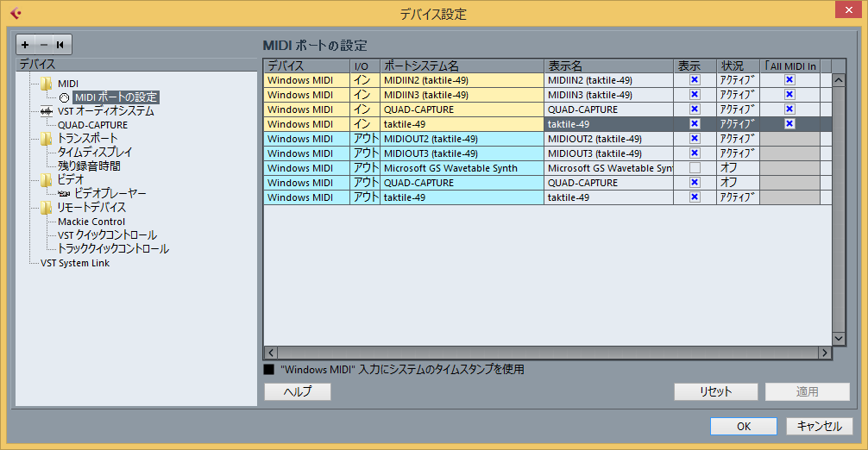Image resolution: width=868 pixels, height=450 pixels.
Task: Select VST Quick Controls tree item
Action: [107, 235]
